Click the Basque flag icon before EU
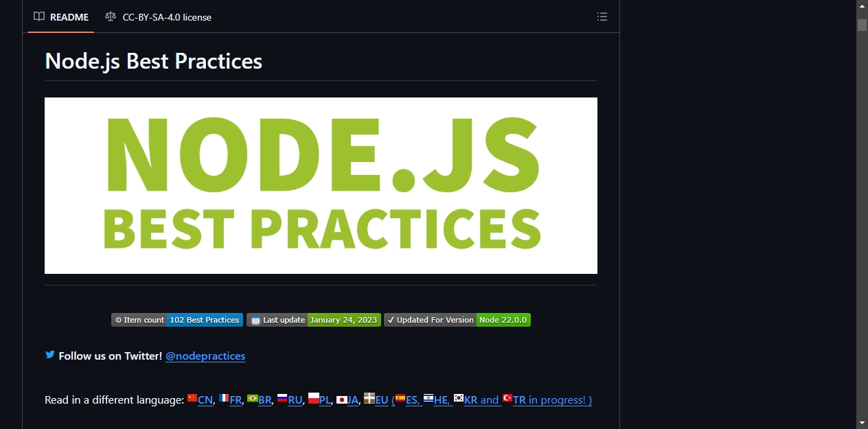 (369, 398)
